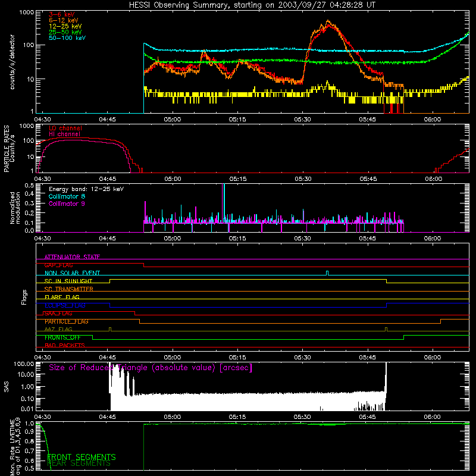The height and width of the screenshot is (476, 476).
Task: Click the 05:00 tick under particle rates plot
Action: (173, 179)
